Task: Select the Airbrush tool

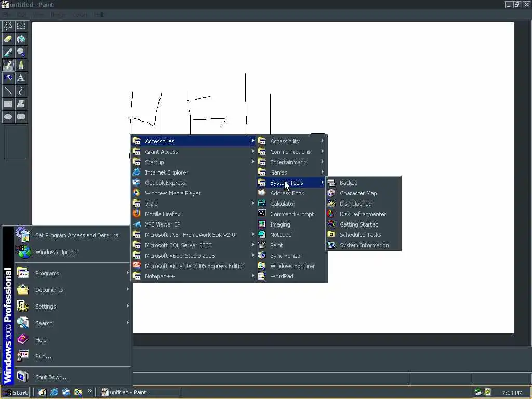Action: click(8, 78)
